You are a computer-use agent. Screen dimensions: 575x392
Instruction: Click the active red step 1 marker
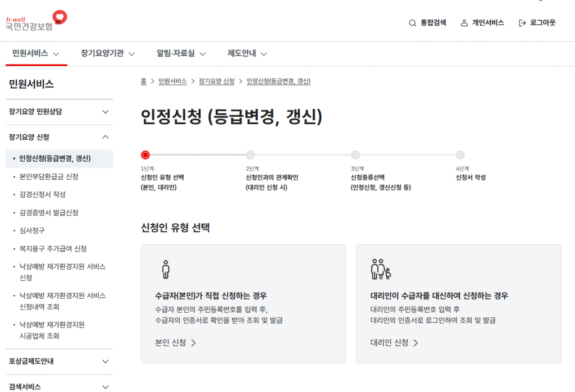pyautogui.click(x=145, y=155)
